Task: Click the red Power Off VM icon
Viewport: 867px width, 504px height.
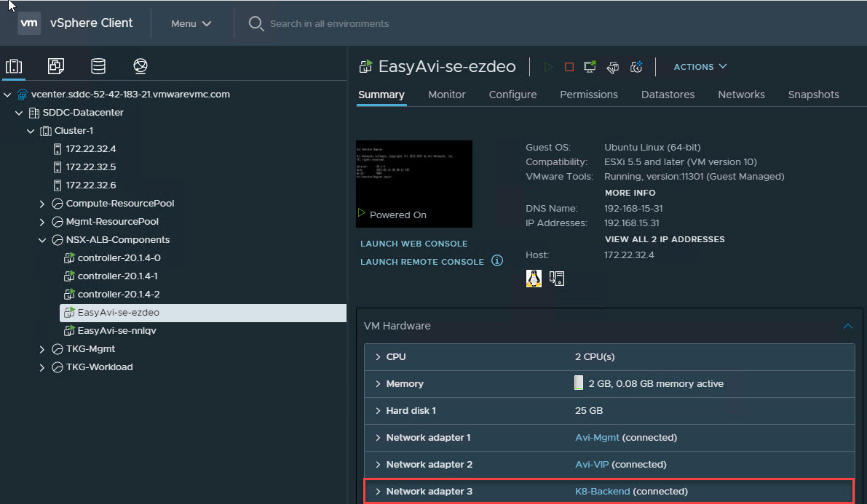Action: pyautogui.click(x=569, y=67)
